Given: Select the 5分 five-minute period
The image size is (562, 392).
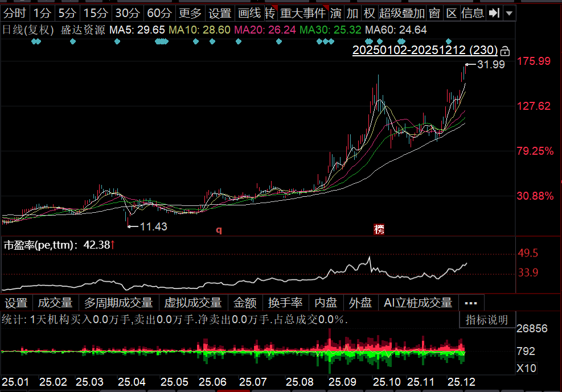Looking at the screenshot, I should pyautogui.click(x=67, y=13).
